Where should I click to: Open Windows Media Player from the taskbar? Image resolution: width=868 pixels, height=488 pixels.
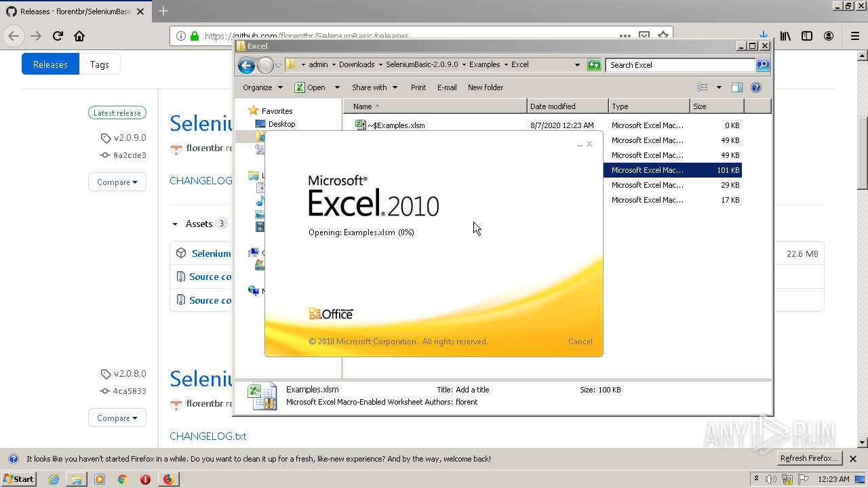tap(100, 479)
